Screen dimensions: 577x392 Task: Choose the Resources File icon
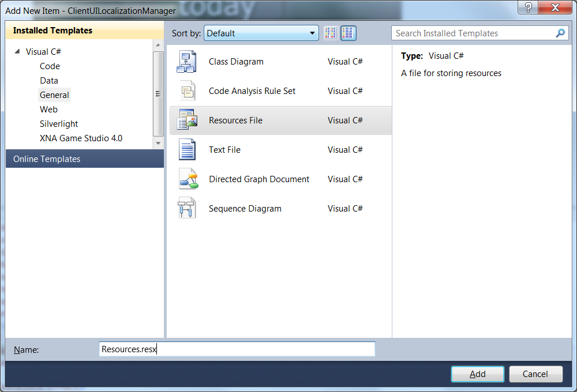187,119
